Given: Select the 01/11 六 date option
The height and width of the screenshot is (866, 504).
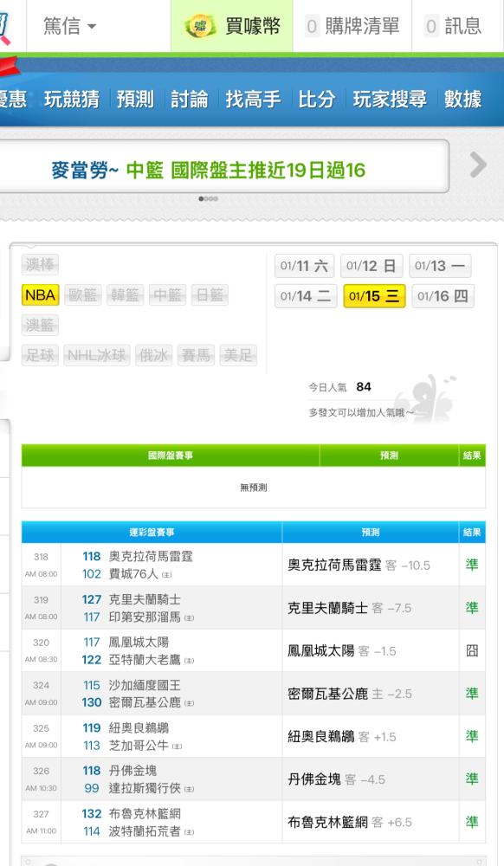Looking at the screenshot, I should [x=304, y=266].
